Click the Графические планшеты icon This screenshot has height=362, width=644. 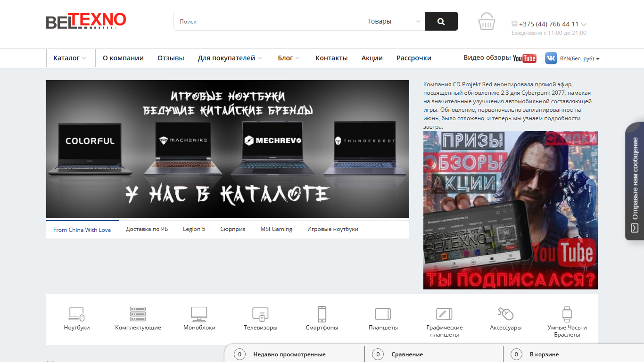445,314
